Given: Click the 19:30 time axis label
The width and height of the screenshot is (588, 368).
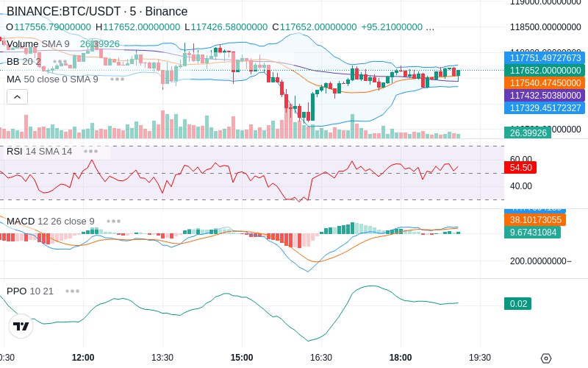Looking at the screenshot, I should click(480, 358).
